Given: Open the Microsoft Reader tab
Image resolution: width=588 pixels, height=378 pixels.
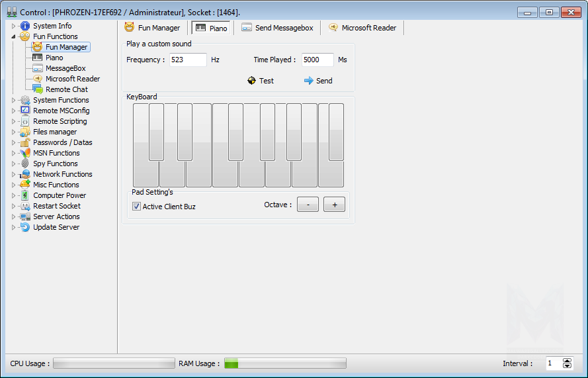Looking at the screenshot, I should [362, 28].
